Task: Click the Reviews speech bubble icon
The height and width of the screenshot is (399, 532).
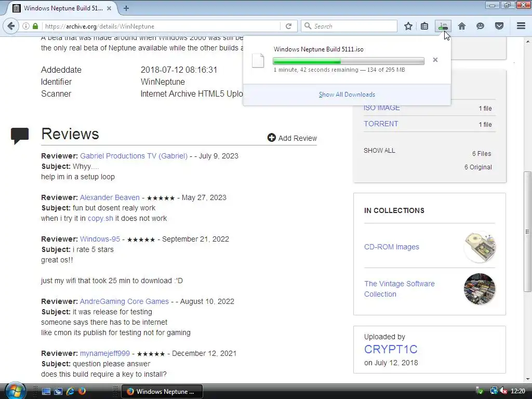Action: tap(20, 136)
